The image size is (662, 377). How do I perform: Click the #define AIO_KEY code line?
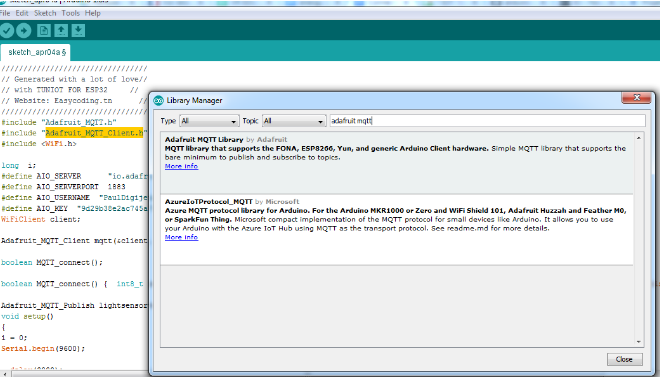tap(74, 209)
